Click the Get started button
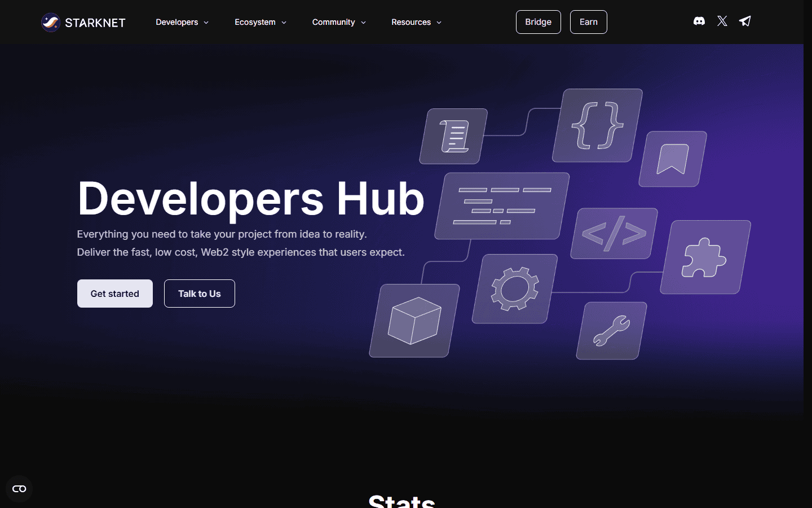The width and height of the screenshot is (812, 508). pyautogui.click(x=115, y=294)
